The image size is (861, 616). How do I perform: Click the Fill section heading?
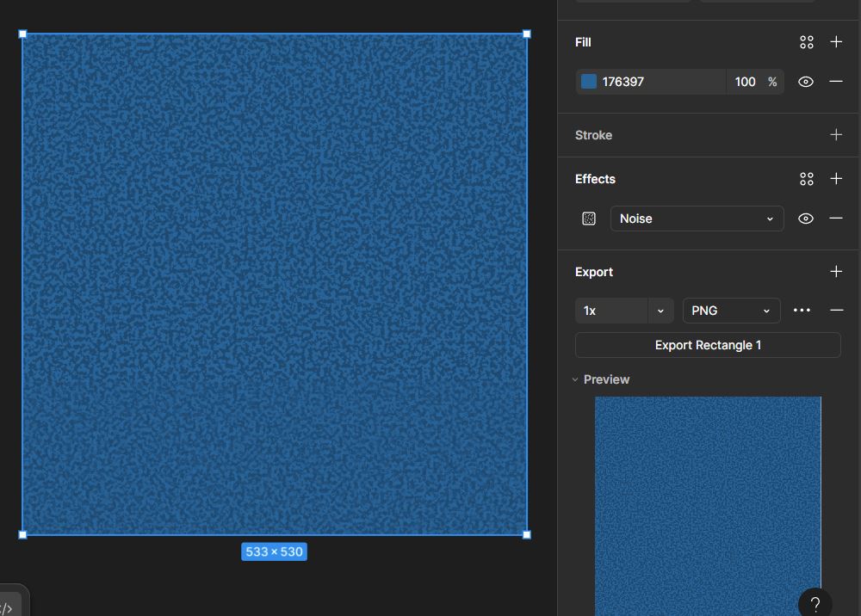(x=583, y=42)
